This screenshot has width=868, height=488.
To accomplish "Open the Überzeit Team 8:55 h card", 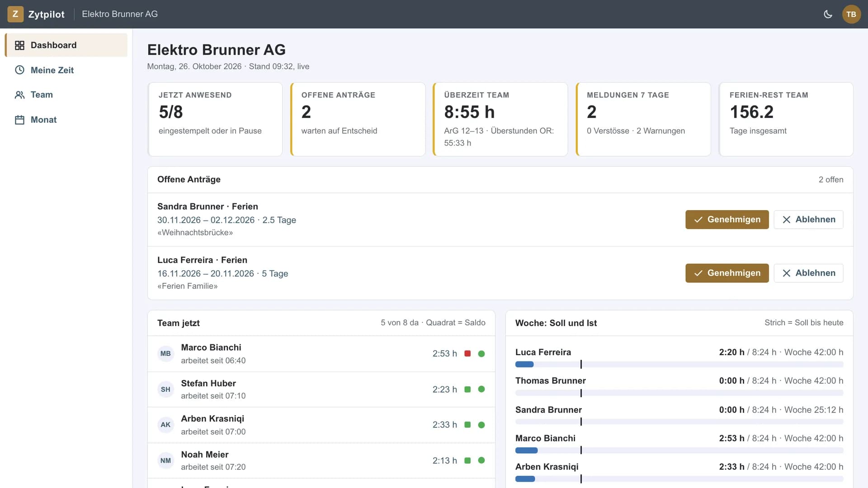I will [x=500, y=119].
